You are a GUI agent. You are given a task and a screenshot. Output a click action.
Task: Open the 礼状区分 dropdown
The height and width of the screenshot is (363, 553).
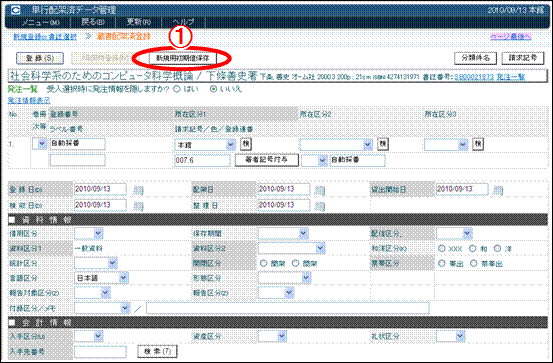[x=451, y=336]
